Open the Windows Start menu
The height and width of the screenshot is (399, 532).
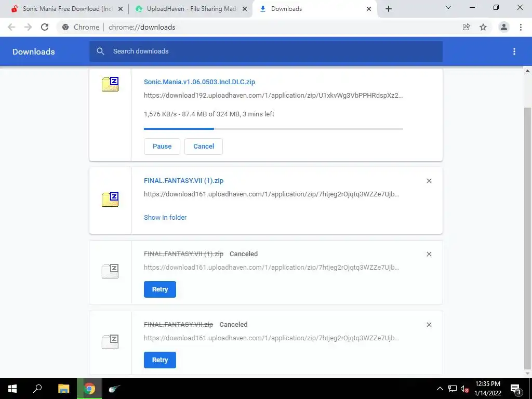[12, 389]
